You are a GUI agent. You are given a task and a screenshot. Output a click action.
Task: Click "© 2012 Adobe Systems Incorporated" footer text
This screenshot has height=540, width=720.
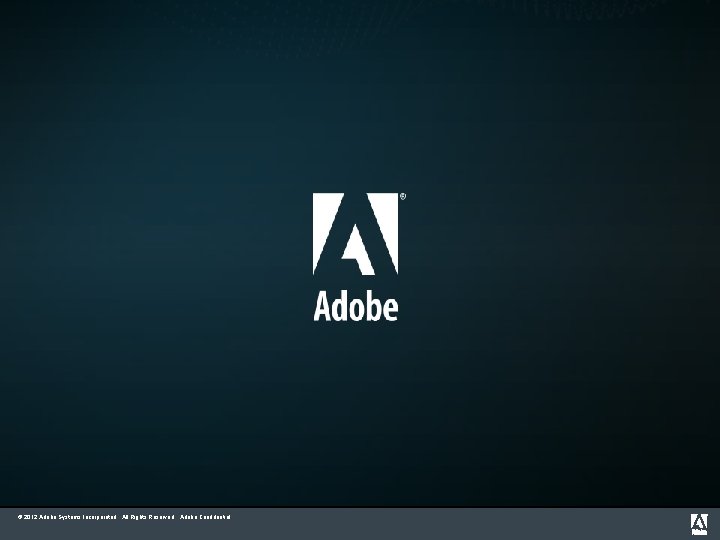point(67,517)
